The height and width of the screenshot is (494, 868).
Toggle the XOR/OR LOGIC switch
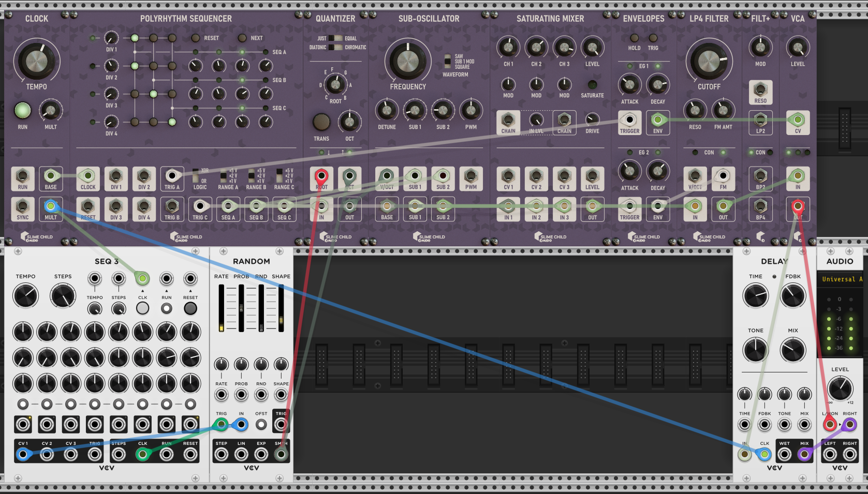pos(195,176)
